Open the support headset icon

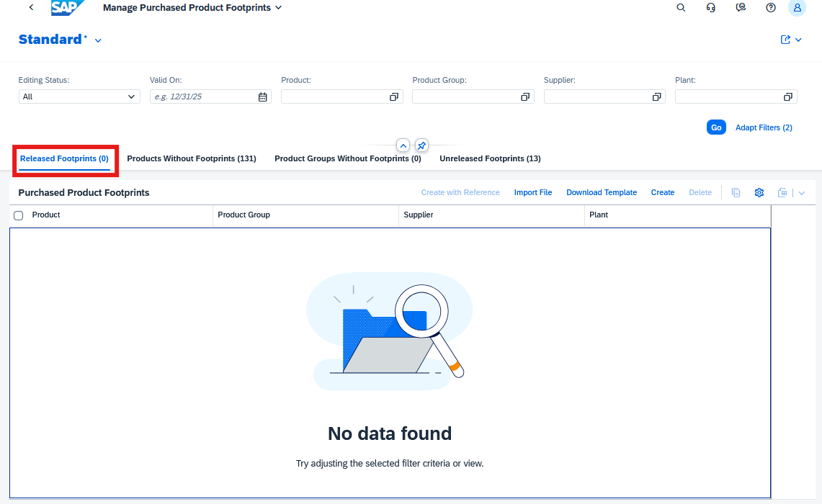click(x=710, y=7)
